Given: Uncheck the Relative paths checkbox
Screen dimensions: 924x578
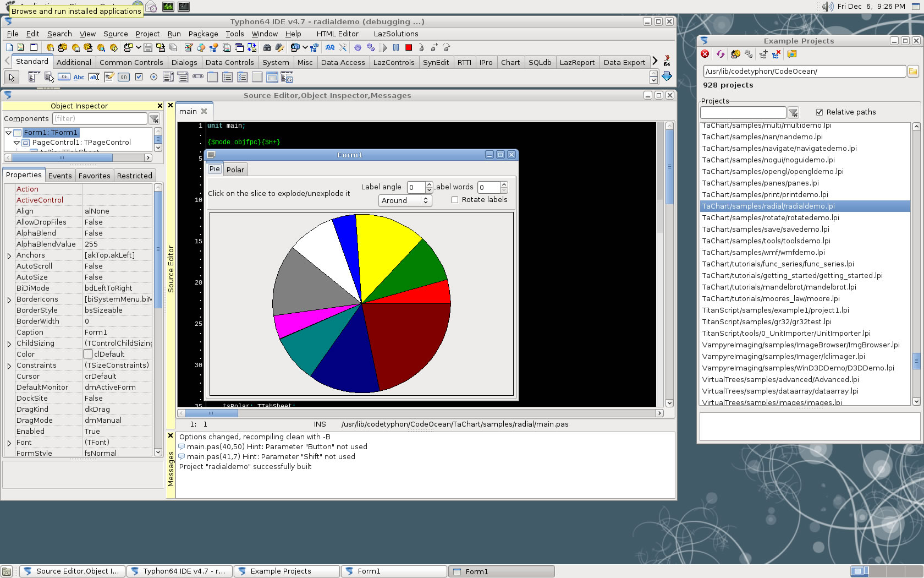Looking at the screenshot, I should coord(820,112).
